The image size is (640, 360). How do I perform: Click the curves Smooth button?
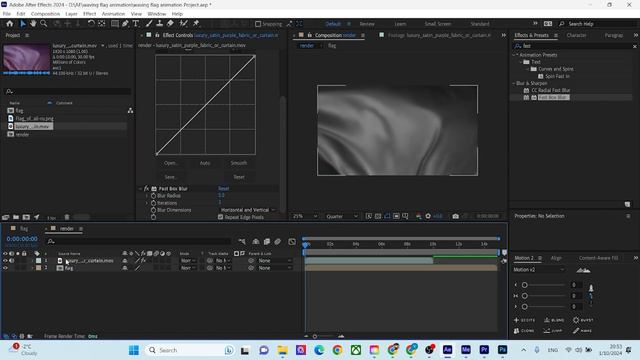pos(239,163)
